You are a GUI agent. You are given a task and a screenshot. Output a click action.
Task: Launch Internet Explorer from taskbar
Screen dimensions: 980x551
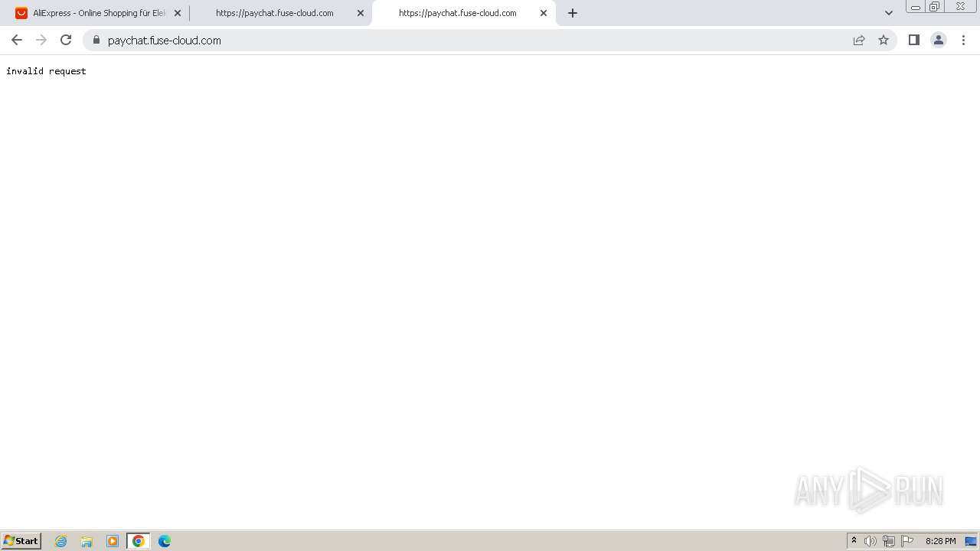click(x=61, y=541)
